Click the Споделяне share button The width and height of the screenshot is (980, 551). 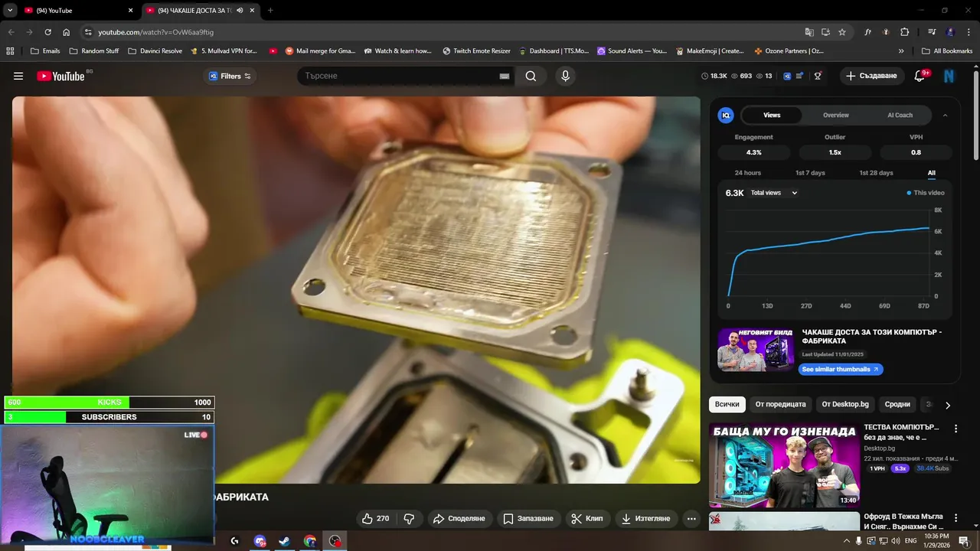click(459, 518)
